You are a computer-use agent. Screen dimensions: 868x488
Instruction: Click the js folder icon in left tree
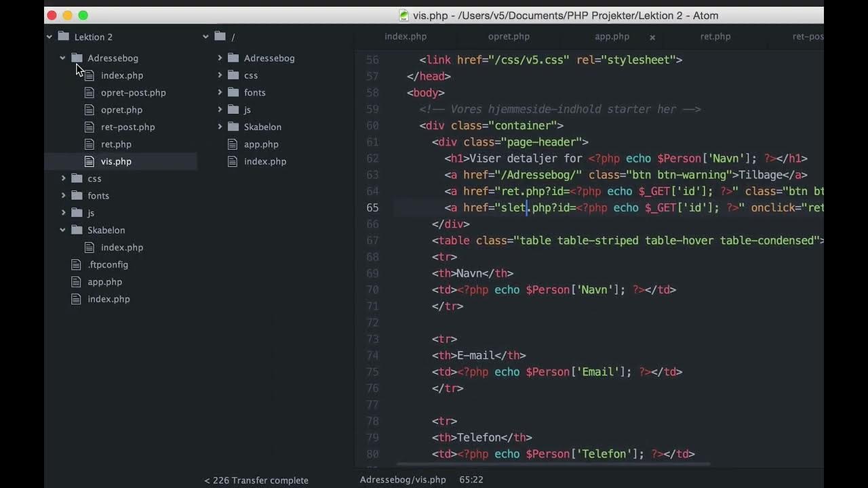pyautogui.click(x=77, y=213)
